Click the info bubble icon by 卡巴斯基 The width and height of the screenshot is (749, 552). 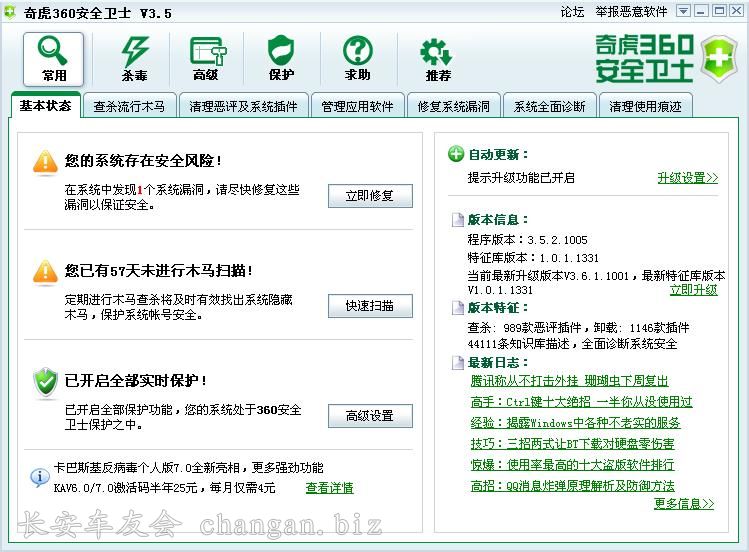(x=39, y=477)
